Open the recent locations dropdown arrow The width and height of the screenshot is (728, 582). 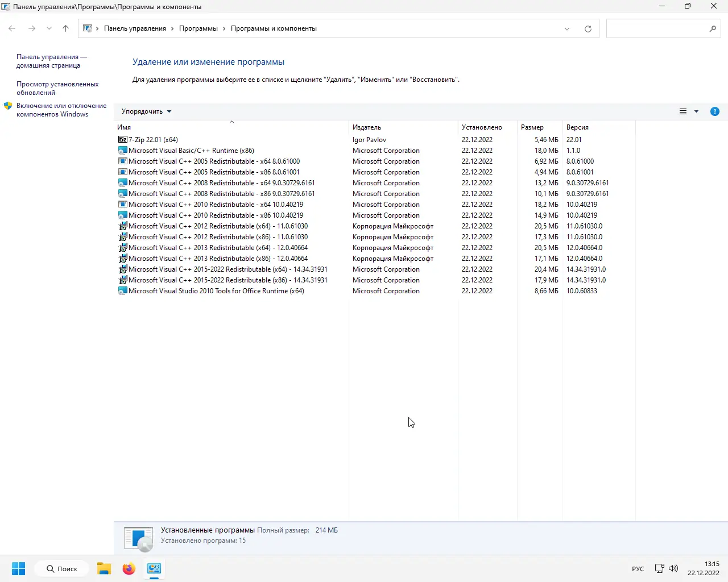tap(49, 28)
